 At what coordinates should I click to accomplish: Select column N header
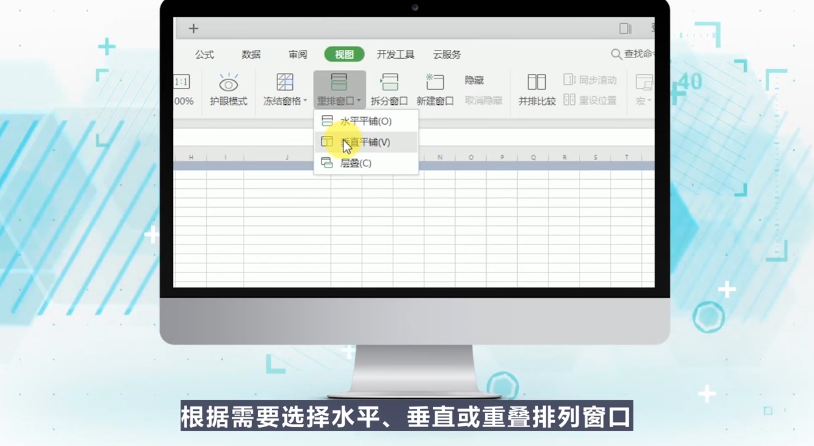440,157
